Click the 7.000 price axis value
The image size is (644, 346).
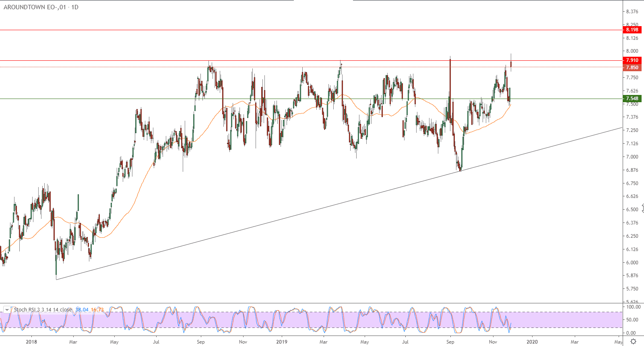[632, 157]
